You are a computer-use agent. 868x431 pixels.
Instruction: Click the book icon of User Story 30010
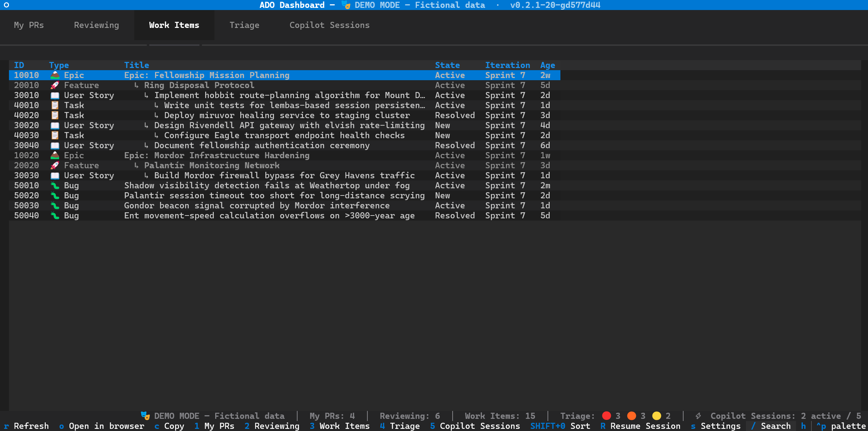(x=55, y=95)
